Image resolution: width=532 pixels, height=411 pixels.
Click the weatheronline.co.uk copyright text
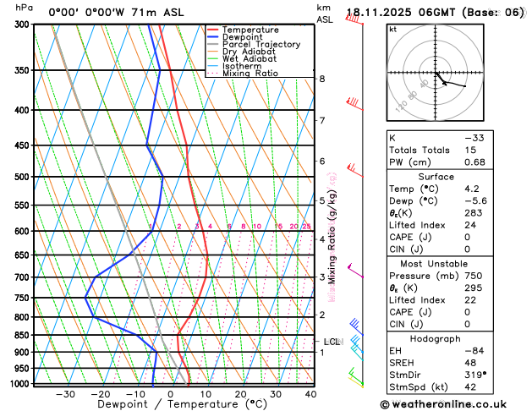[x=443, y=404]
